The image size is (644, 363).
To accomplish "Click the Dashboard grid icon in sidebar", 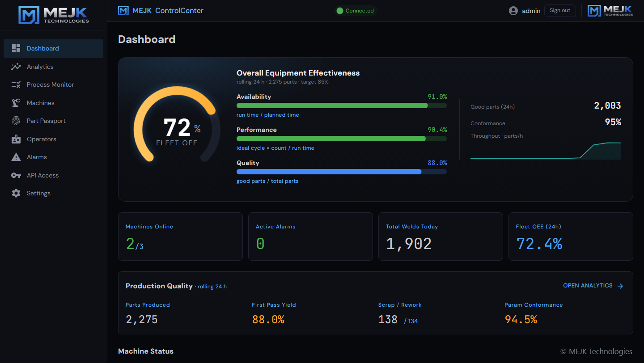I will pyautogui.click(x=16, y=48).
